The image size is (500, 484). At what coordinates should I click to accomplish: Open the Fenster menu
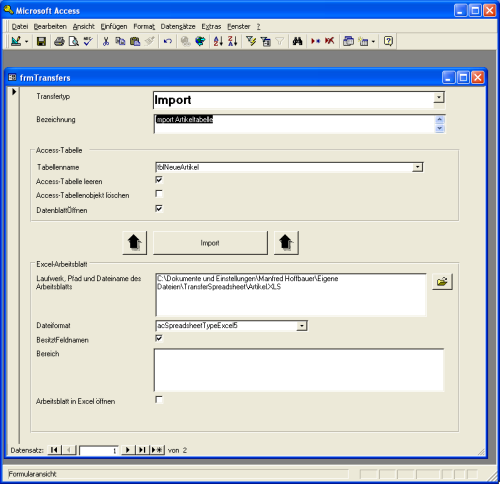[239, 26]
